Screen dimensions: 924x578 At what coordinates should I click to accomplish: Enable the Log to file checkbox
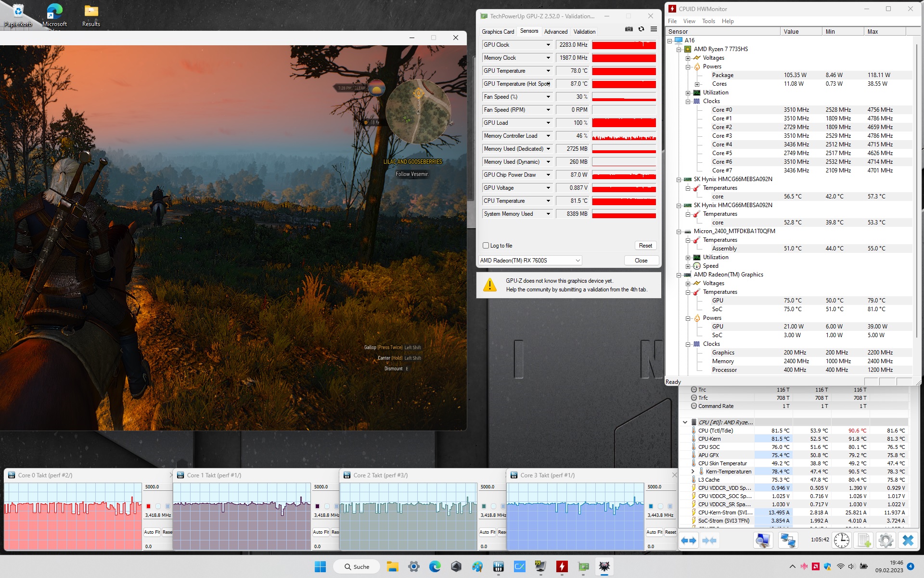click(486, 246)
